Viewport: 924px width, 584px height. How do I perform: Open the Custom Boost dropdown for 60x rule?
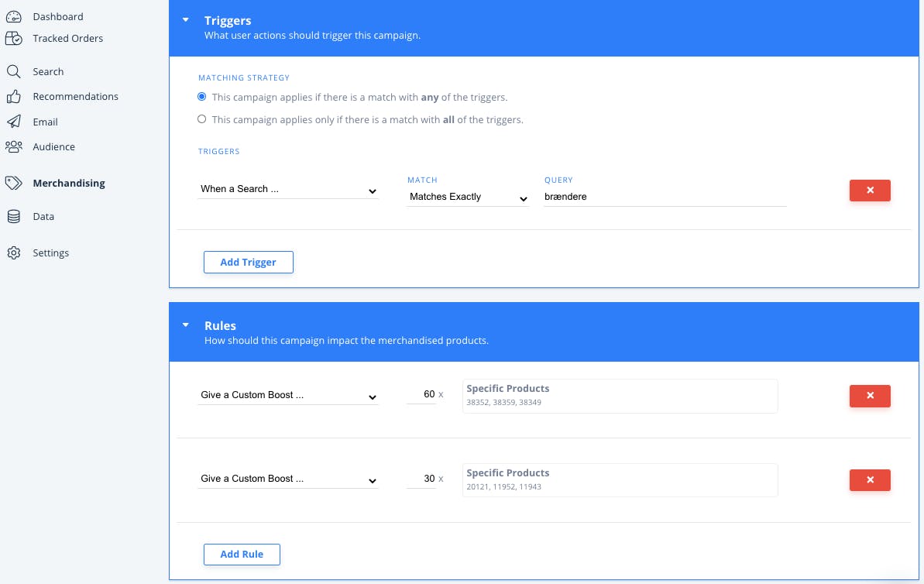tap(288, 396)
